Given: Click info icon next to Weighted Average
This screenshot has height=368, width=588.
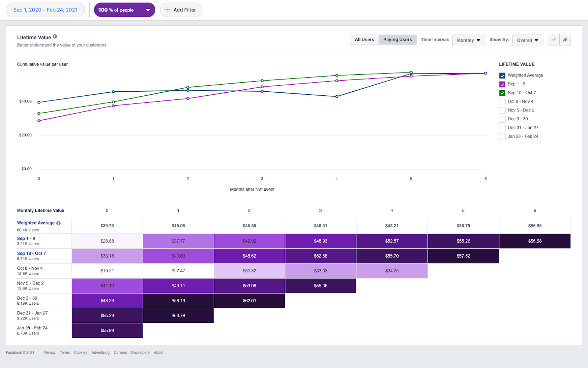Looking at the screenshot, I should point(59,223).
